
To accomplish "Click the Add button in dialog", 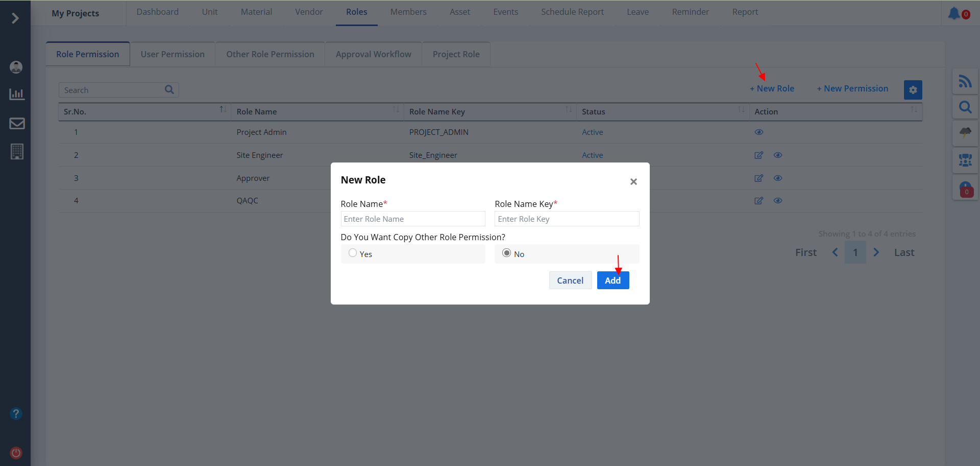I will pyautogui.click(x=612, y=281).
